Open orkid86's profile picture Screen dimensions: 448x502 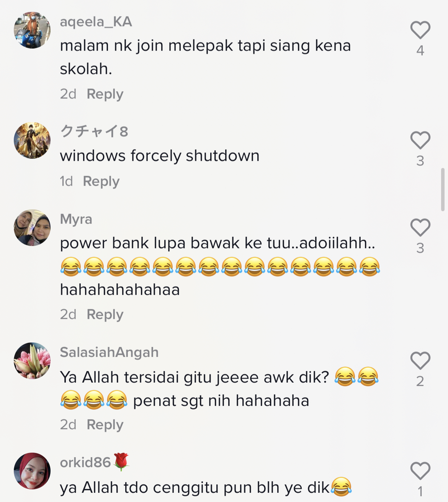pos(32,471)
